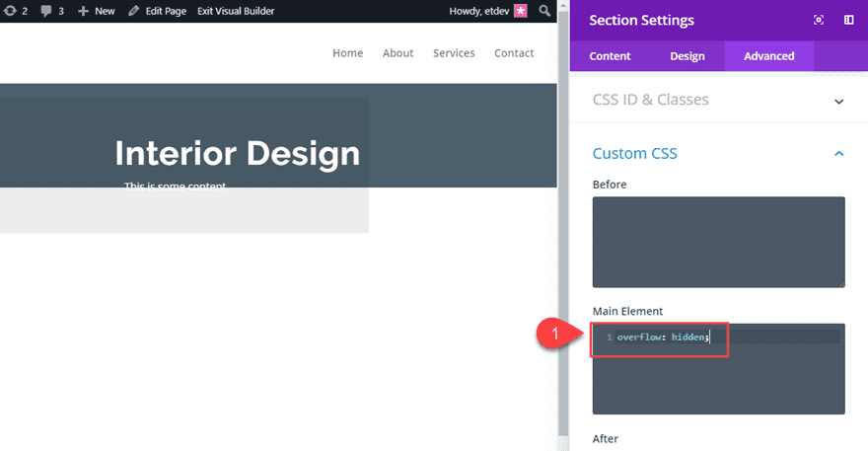Expand the CSS ID & Classes section
868x451 pixels.
tap(838, 101)
